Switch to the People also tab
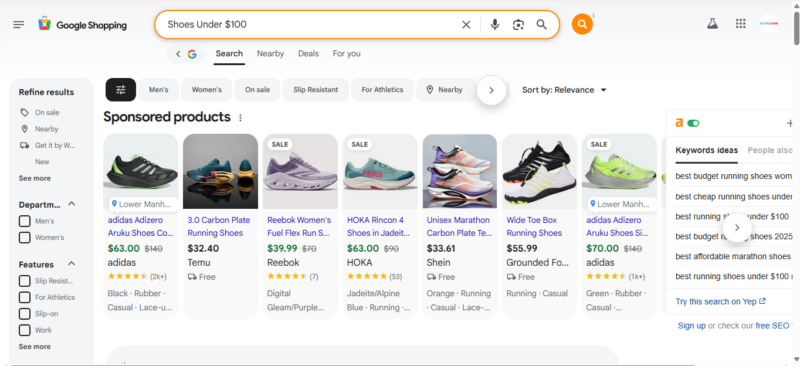 [770, 151]
